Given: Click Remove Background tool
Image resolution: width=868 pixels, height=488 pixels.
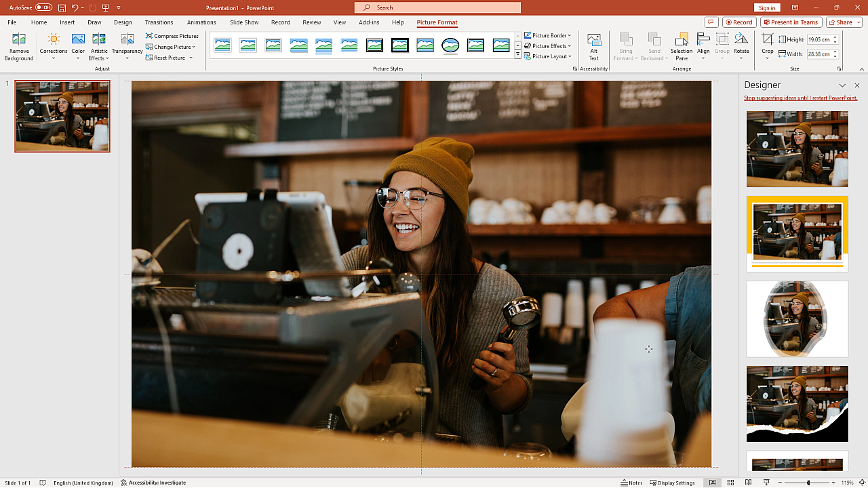Looking at the screenshot, I should [19, 47].
